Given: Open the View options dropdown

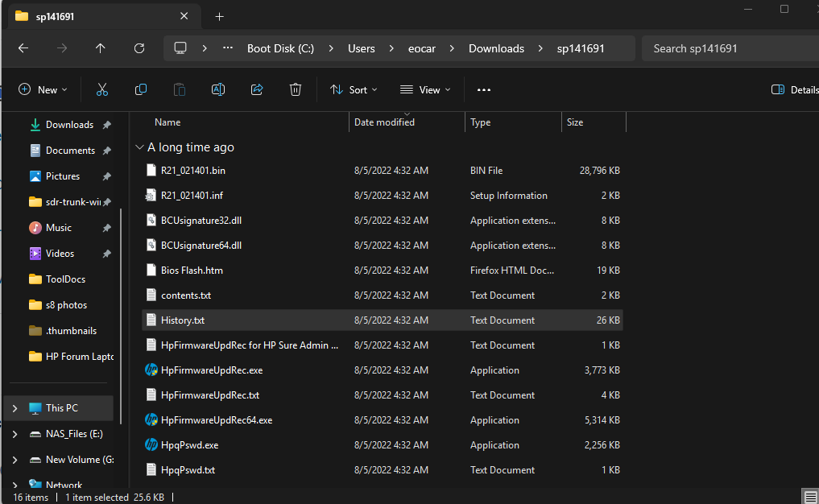Looking at the screenshot, I should (x=425, y=89).
